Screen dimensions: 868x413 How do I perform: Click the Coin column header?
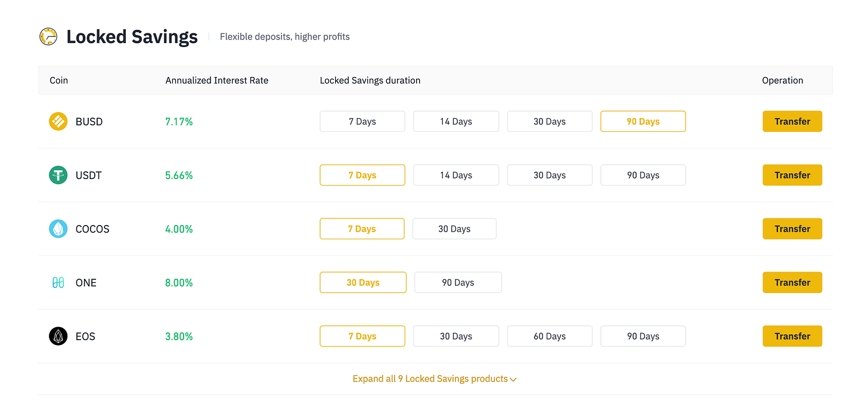coord(58,81)
